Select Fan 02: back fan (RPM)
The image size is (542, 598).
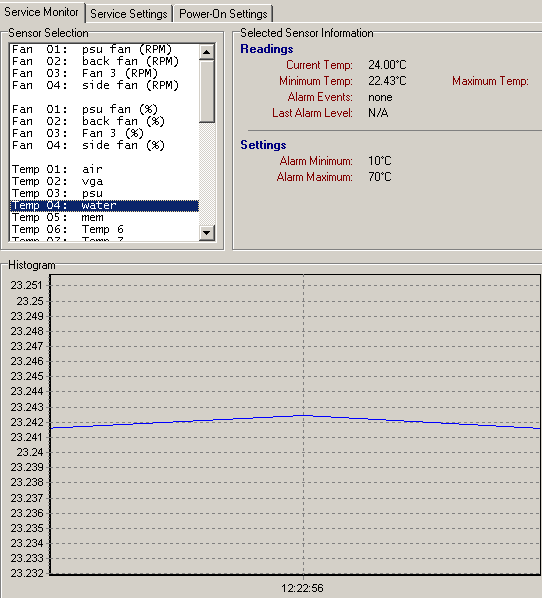[x=104, y=61]
